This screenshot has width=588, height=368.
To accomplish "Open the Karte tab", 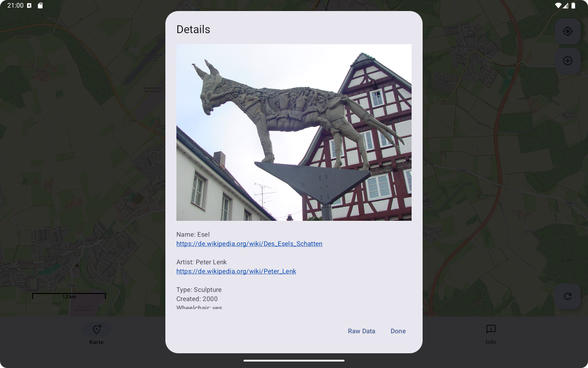I will tap(96, 334).
